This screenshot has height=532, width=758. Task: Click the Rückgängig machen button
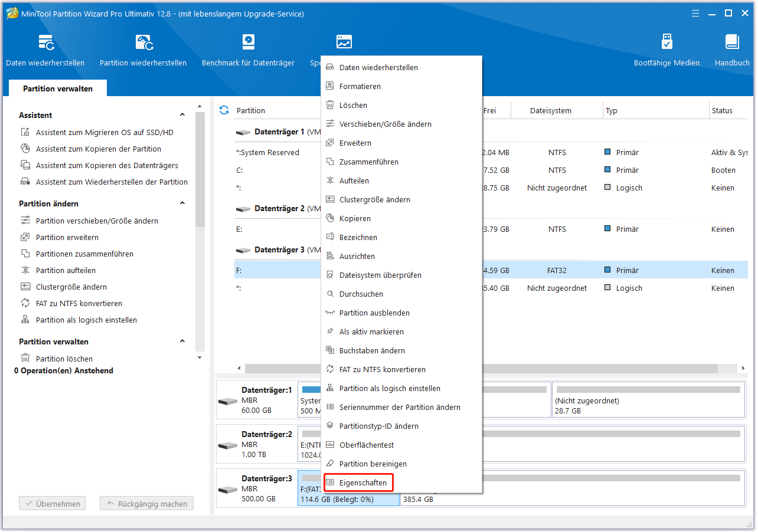coord(146,504)
